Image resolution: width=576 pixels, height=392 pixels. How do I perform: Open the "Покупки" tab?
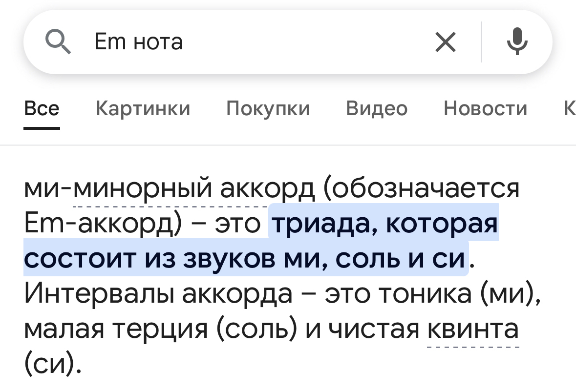pos(268,108)
